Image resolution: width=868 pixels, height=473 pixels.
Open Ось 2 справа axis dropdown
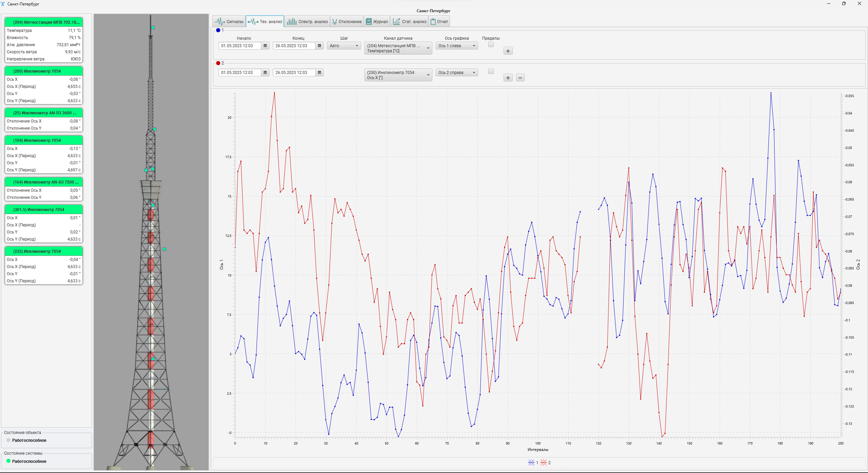456,73
